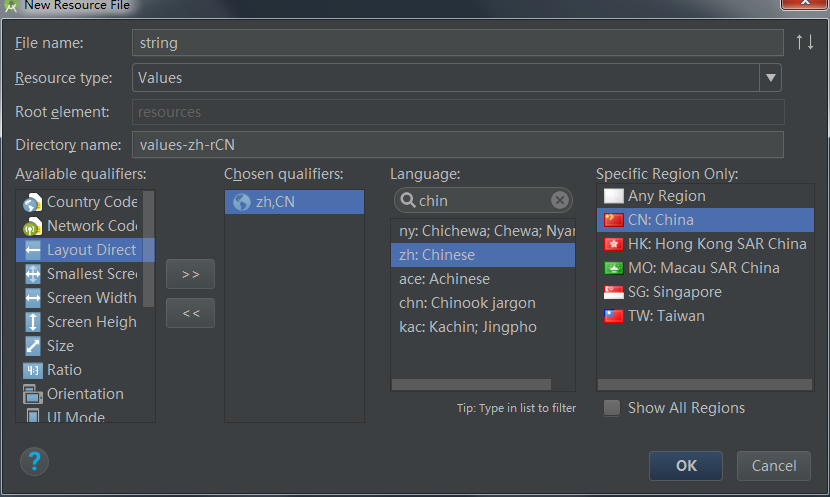Click the China flag icon
Screen dimensions: 830x497
[x=614, y=220]
